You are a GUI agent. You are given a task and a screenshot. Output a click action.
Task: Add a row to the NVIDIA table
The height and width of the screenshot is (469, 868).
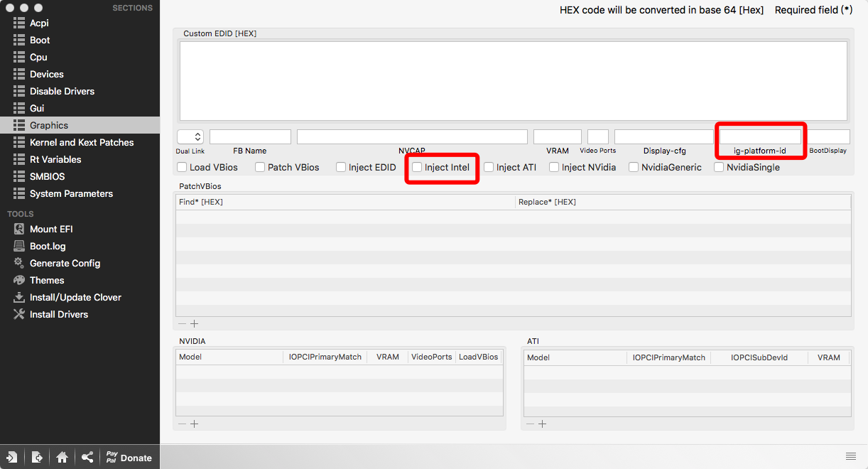[194, 424]
